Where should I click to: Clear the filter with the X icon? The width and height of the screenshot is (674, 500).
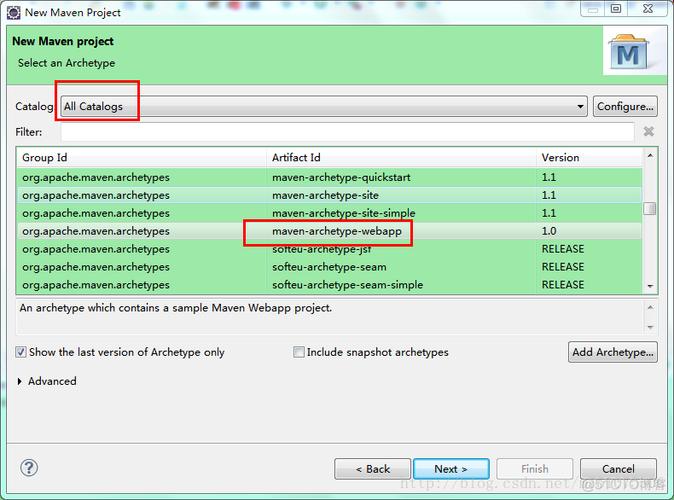click(648, 132)
